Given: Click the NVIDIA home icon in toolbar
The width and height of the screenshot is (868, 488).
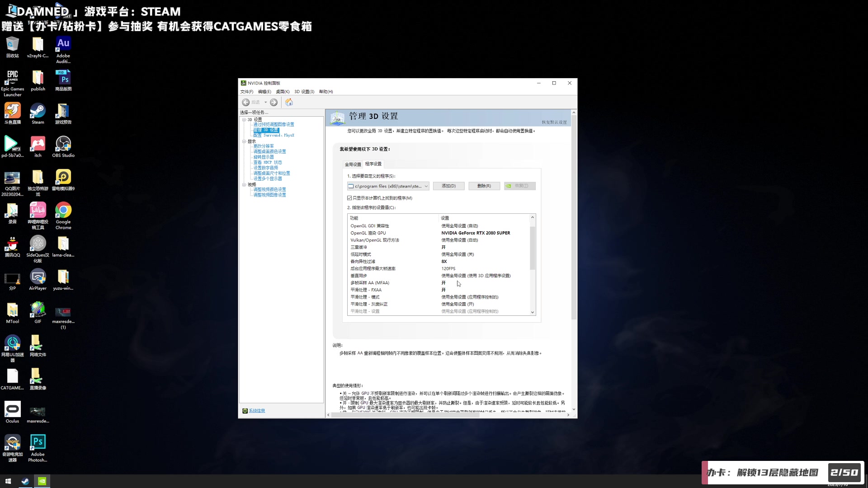Looking at the screenshot, I should click(289, 103).
